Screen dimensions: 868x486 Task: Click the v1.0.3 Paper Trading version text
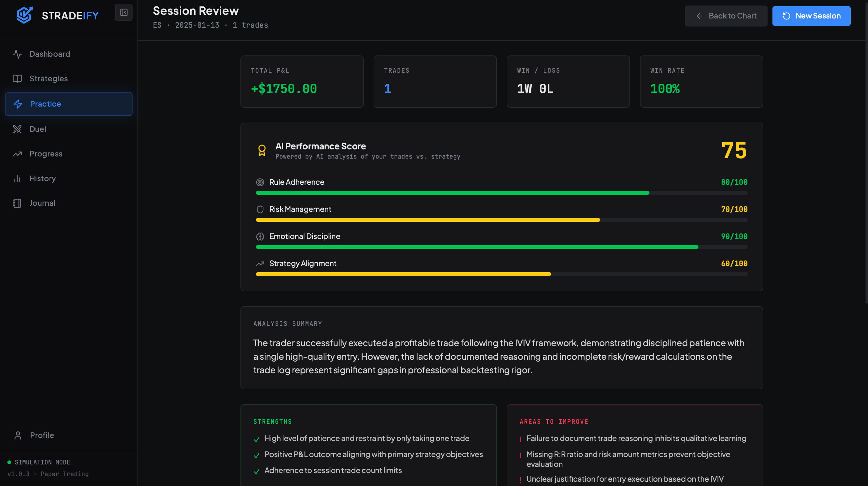[48, 474]
